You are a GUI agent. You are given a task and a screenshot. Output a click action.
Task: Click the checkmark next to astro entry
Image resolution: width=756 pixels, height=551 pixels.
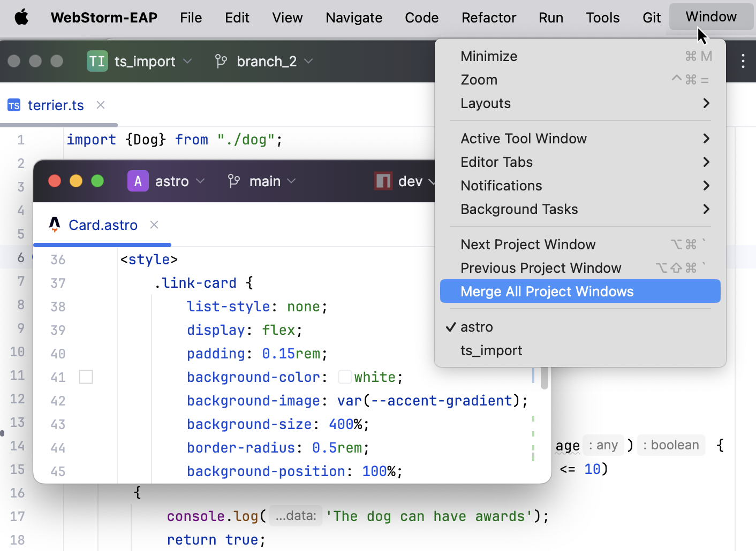(x=450, y=327)
